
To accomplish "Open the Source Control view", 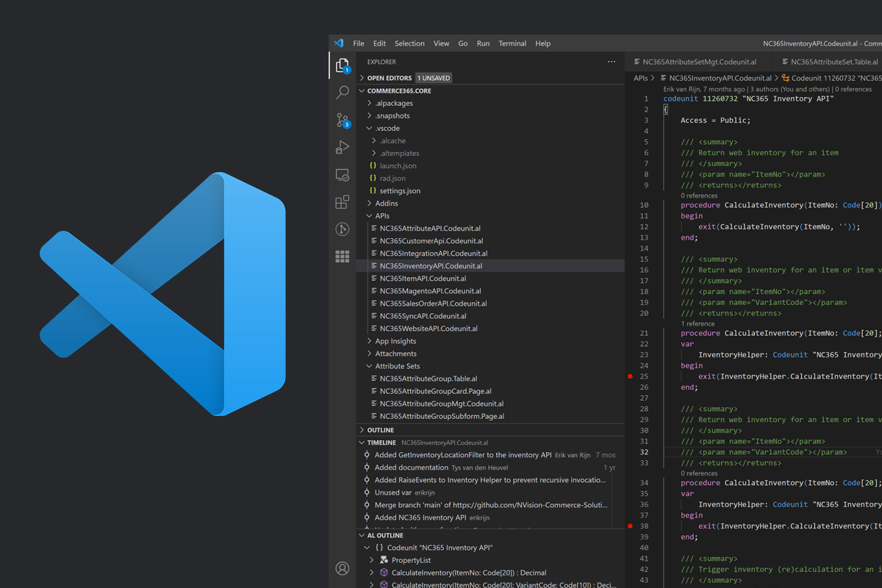I will click(x=343, y=120).
